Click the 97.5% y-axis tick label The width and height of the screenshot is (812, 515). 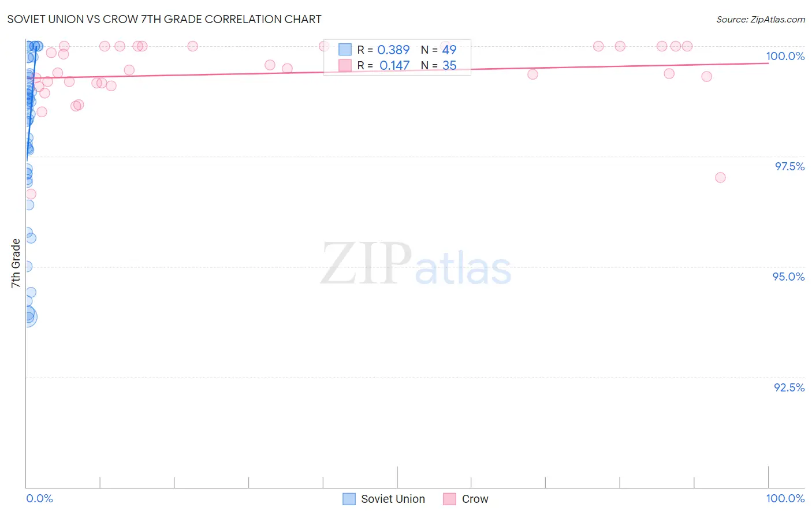pos(789,166)
